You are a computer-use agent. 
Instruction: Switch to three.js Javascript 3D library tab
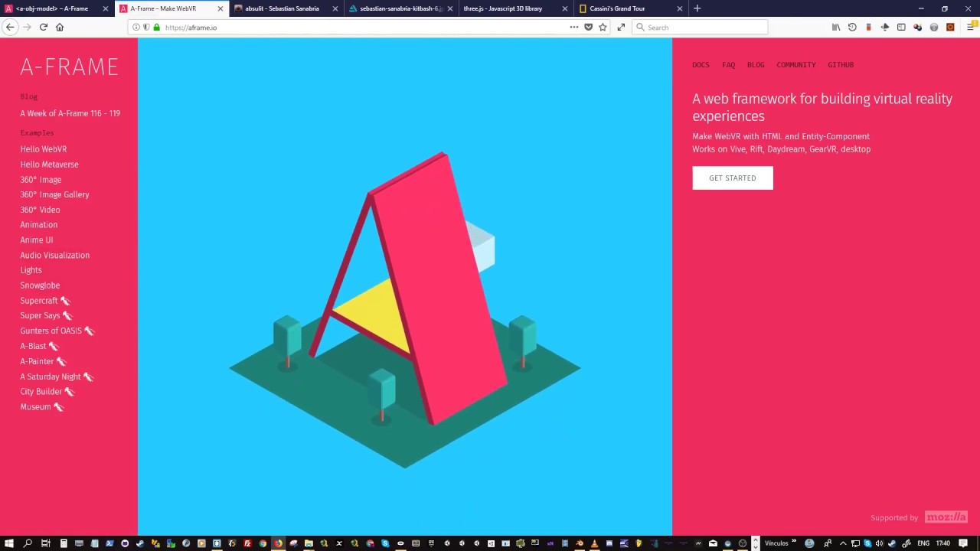[516, 8]
